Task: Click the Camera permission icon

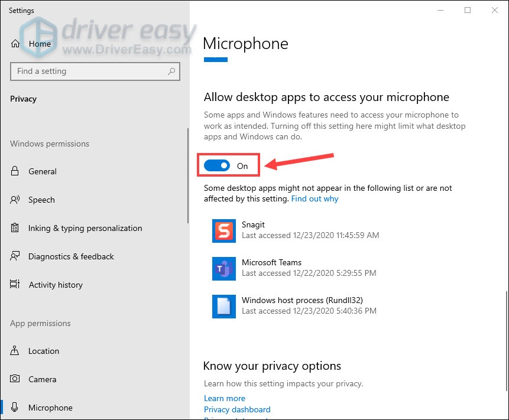Action: click(15, 379)
